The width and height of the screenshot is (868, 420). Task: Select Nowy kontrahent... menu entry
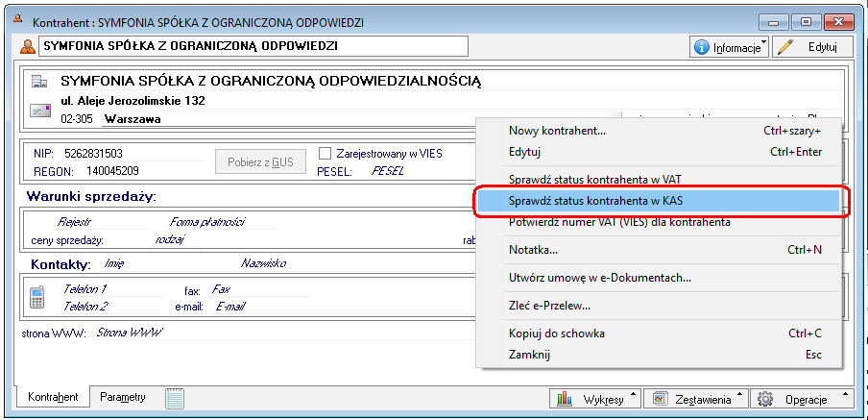point(659,132)
